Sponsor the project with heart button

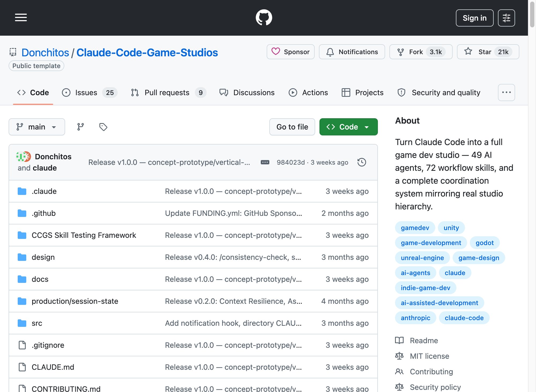point(291,52)
